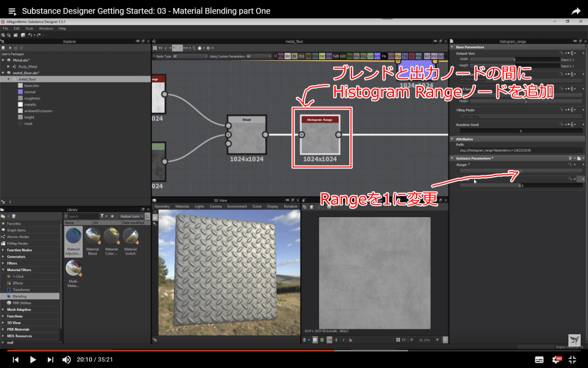The width and height of the screenshot is (588, 368).
Task: Add an HSL node from toolbar
Action: (363, 56)
